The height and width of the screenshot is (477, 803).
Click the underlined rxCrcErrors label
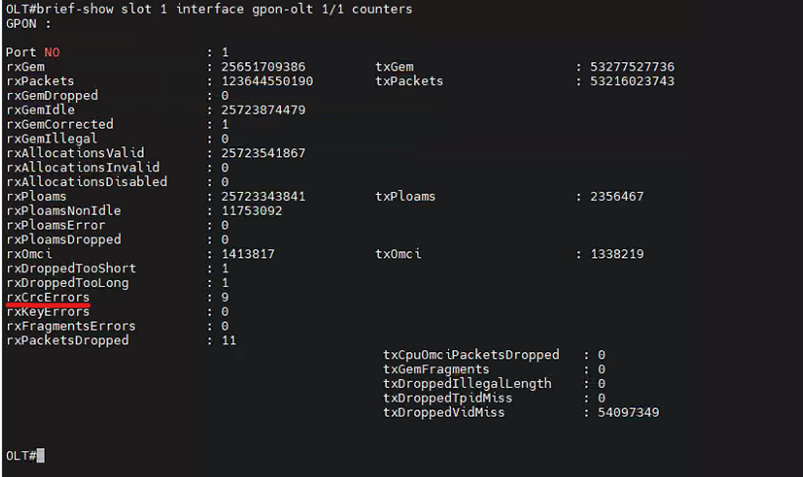tap(47, 298)
